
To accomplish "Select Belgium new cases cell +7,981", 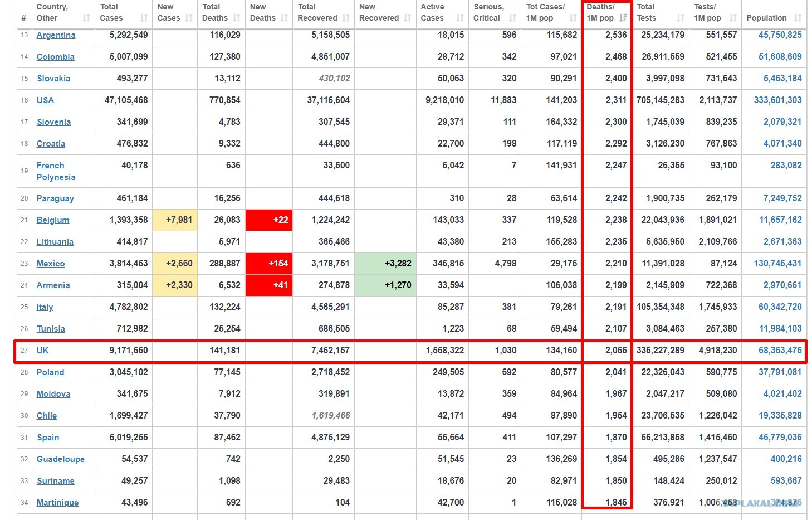I will 175,220.
